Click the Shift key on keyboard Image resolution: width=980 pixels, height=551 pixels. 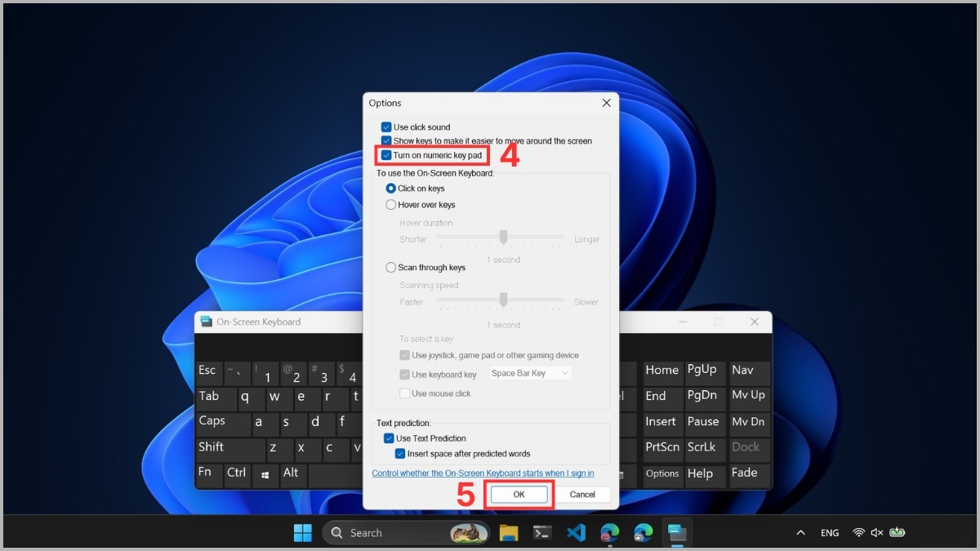point(230,450)
